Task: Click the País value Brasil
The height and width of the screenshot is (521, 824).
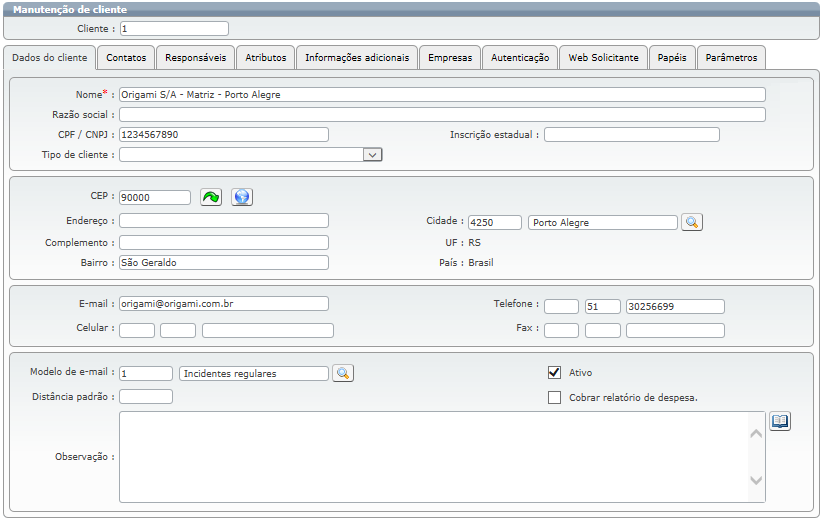Action: pyautogui.click(x=481, y=263)
